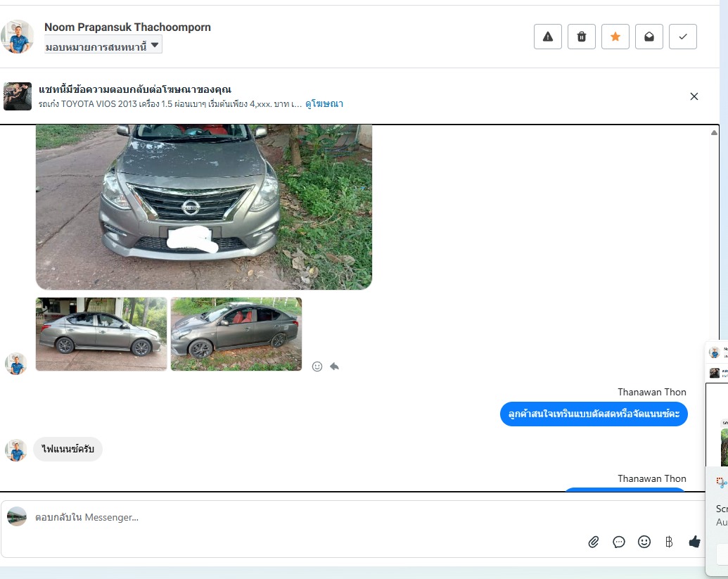The height and width of the screenshot is (579, 728).
Task: Open right car thumbnail with red seats
Action: pos(236,334)
